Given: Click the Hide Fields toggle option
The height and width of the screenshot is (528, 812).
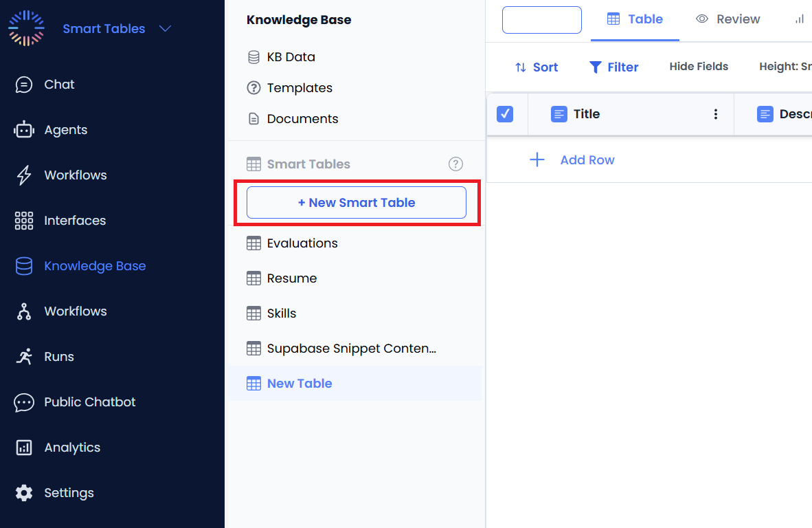Looking at the screenshot, I should tap(699, 66).
